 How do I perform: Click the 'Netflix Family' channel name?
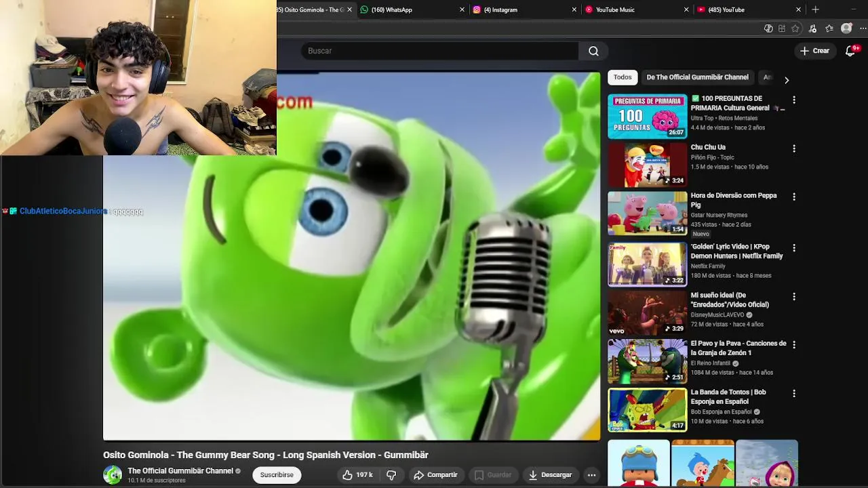click(708, 266)
